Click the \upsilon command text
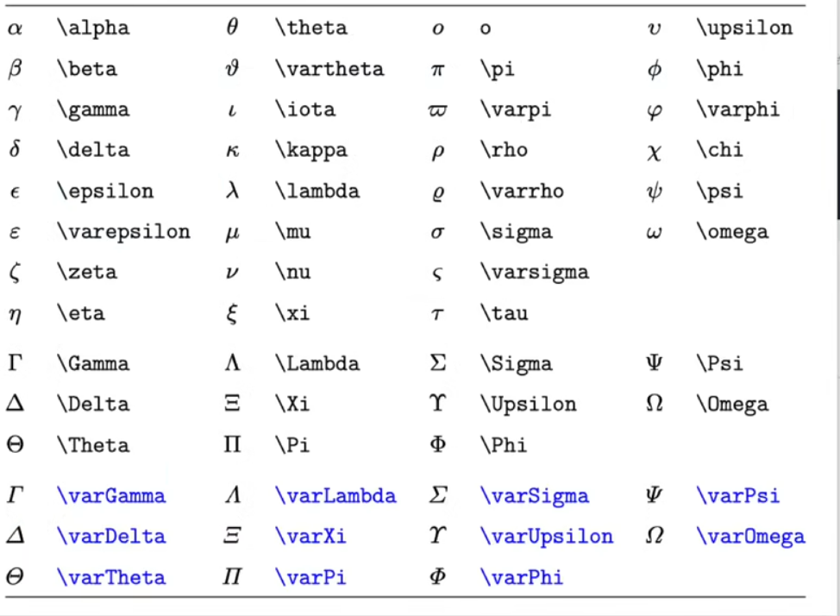Screen dimensions: 840x616 (744, 28)
